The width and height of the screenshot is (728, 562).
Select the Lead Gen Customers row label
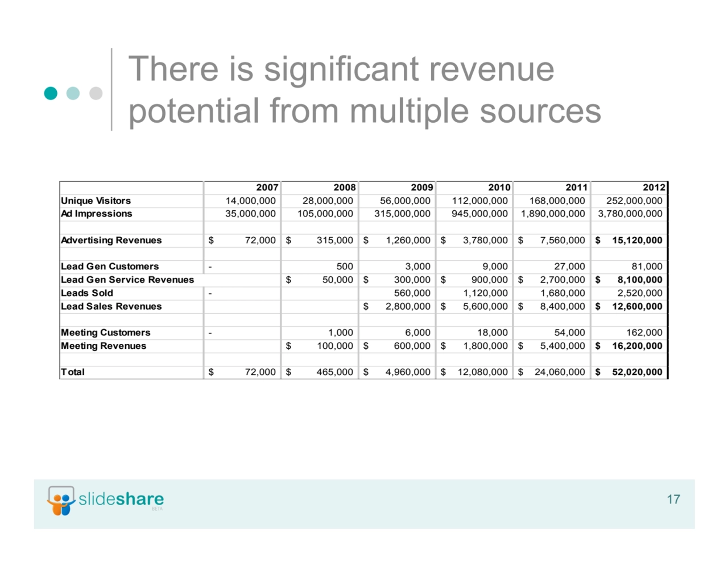tap(110, 267)
